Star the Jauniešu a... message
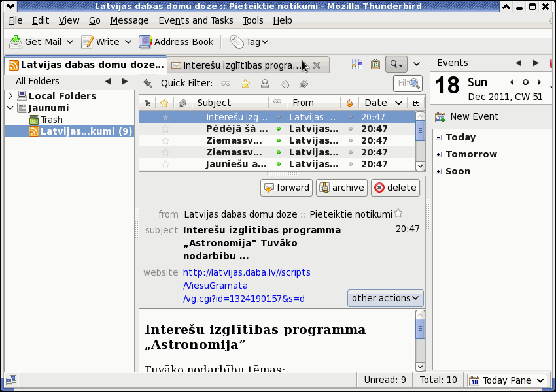This screenshot has height=392, width=556. (165, 164)
